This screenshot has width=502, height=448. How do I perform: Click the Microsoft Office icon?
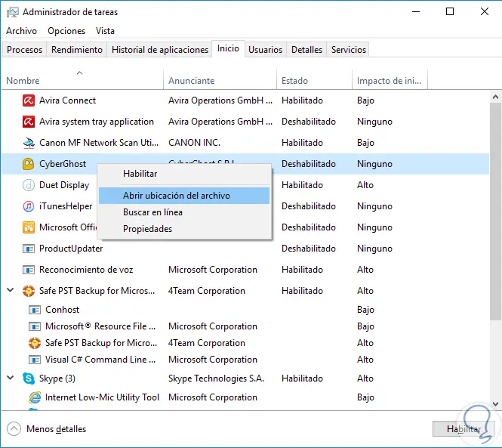coord(29,227)
